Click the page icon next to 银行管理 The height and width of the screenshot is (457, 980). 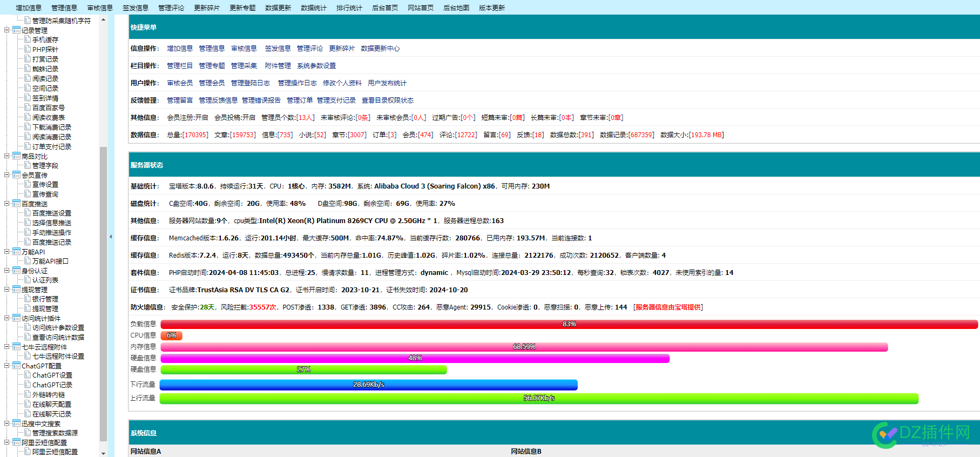(28, 299)
